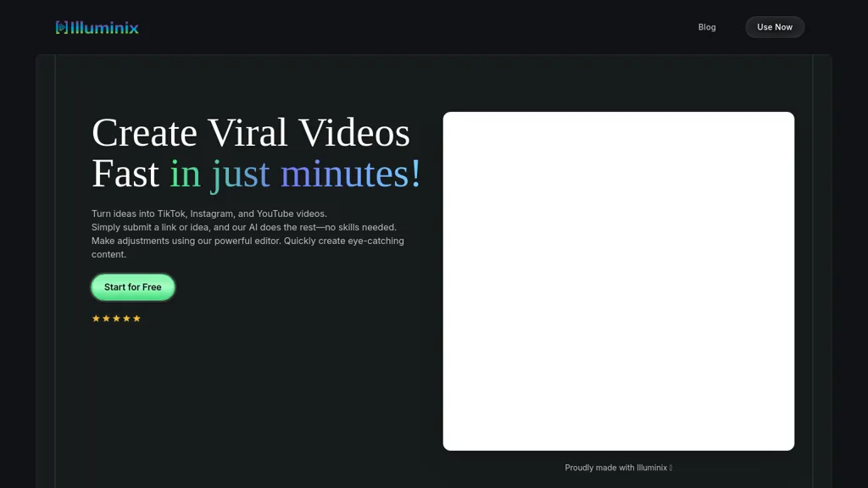Viewport: 868px width, 488px height.
Task: Click the five-star rating row
Action: 116,319
